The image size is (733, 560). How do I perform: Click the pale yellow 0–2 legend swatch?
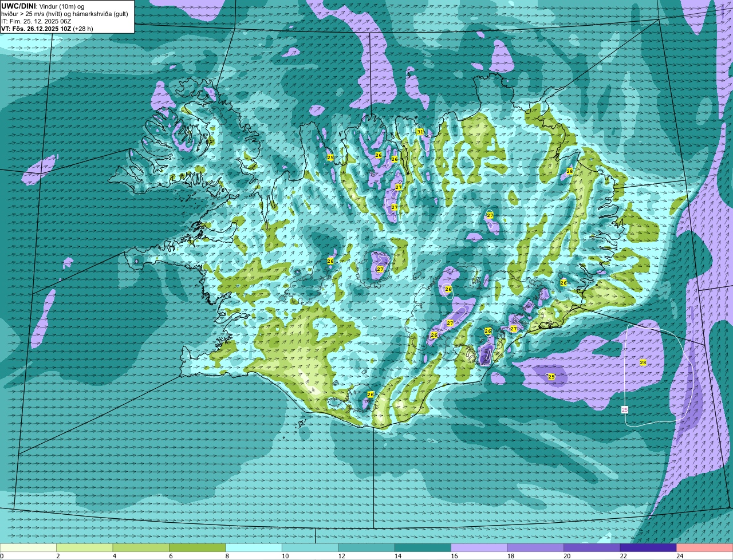29,547
